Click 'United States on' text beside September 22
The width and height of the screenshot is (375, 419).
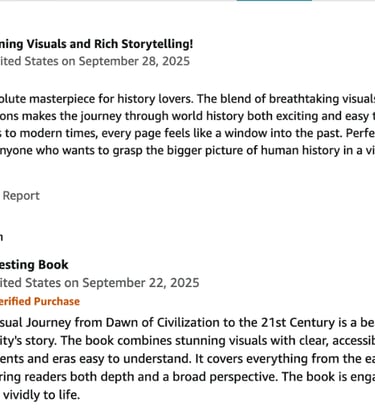[39, 283]
